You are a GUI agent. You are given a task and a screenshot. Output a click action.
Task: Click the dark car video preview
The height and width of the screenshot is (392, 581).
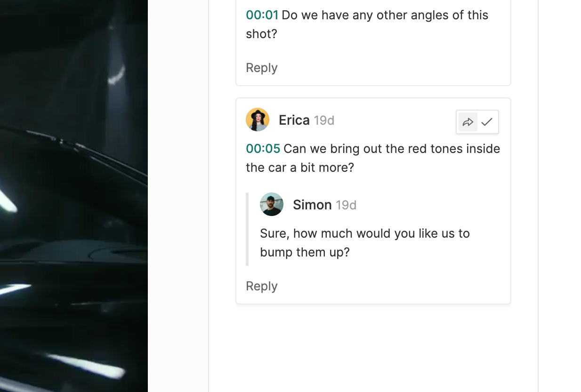point(74,196)
